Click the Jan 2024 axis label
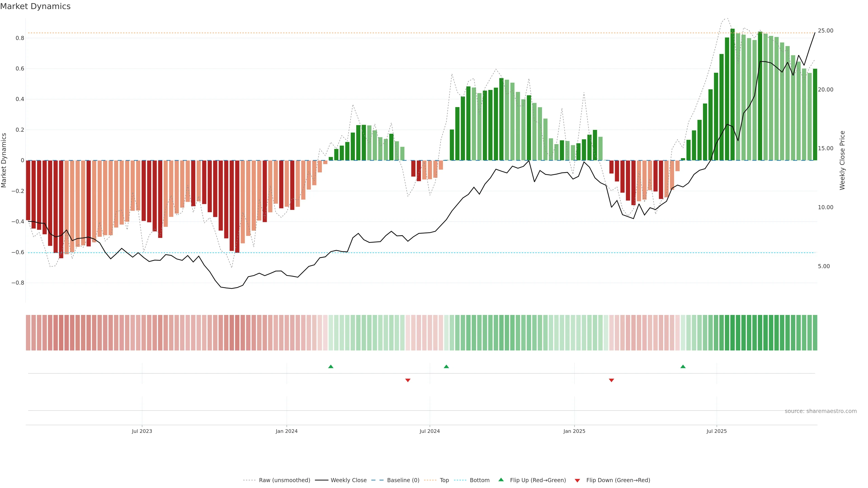This screenshot has width=868, height=488. coord(286,431)
